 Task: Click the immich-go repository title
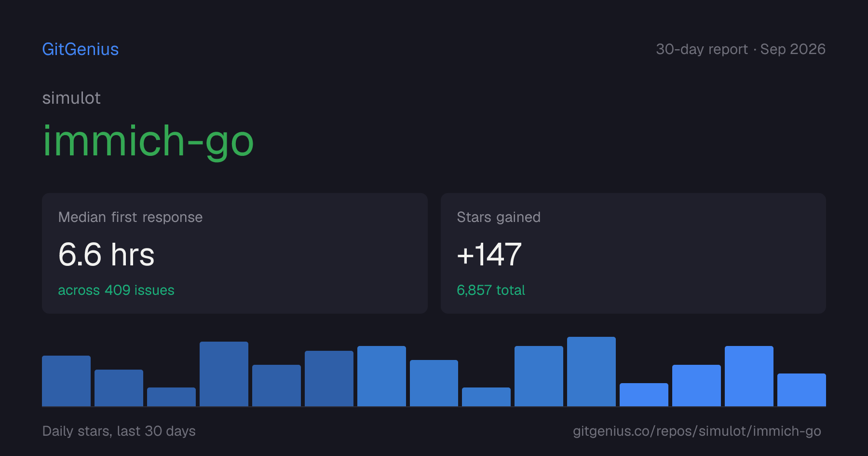(x=148, y=141)
